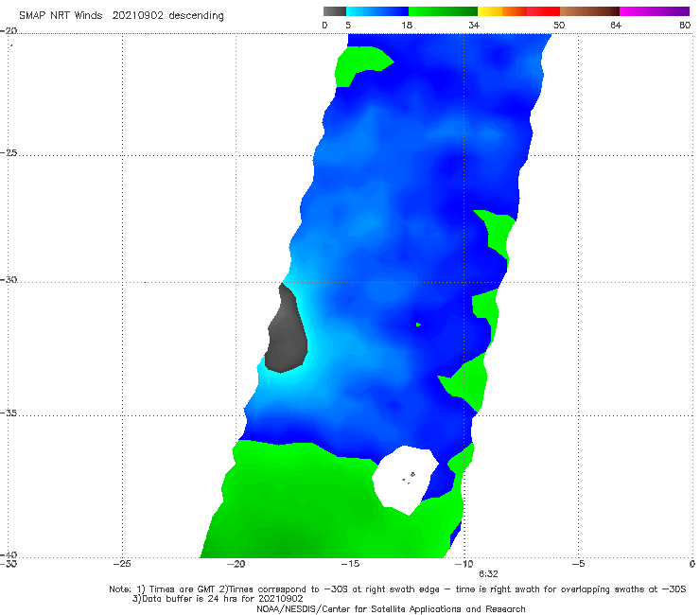Click the colorbar tick label "34"
This screenshot has height=615, width=700.
474,25
